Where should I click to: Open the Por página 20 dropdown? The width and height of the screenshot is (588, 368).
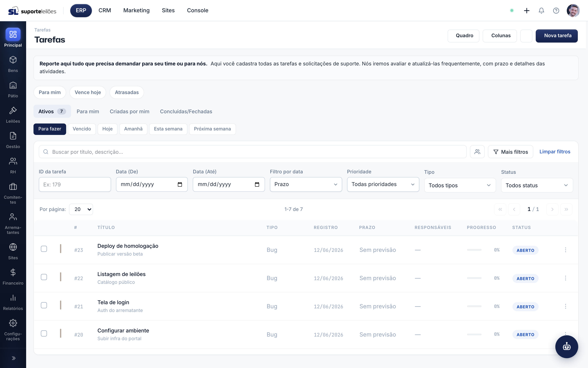81,209
